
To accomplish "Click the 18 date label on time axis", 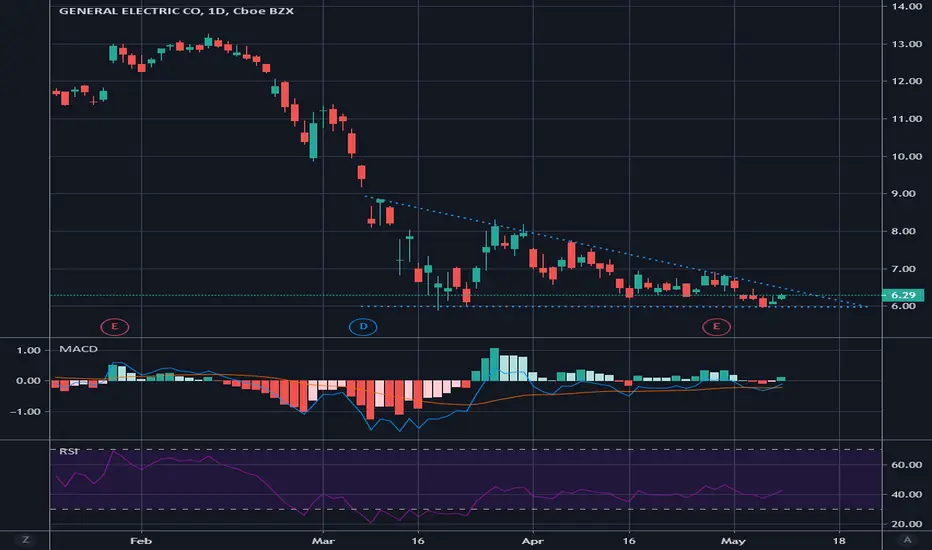I will [x=839, y=540].
